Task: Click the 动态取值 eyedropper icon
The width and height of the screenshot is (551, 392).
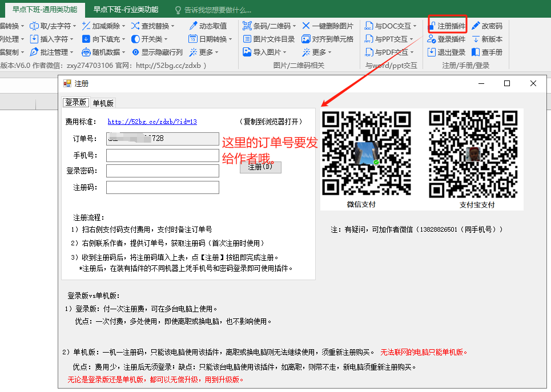Action: 193,26
